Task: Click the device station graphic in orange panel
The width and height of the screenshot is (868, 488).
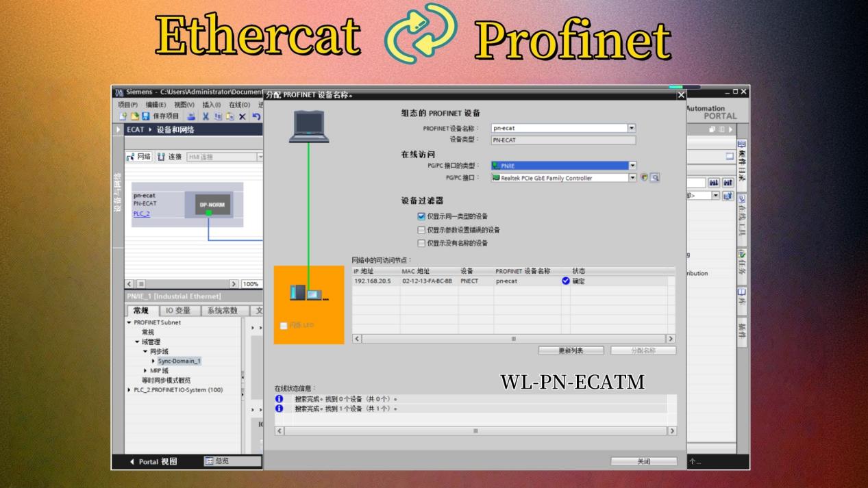Action: [309, 293]
